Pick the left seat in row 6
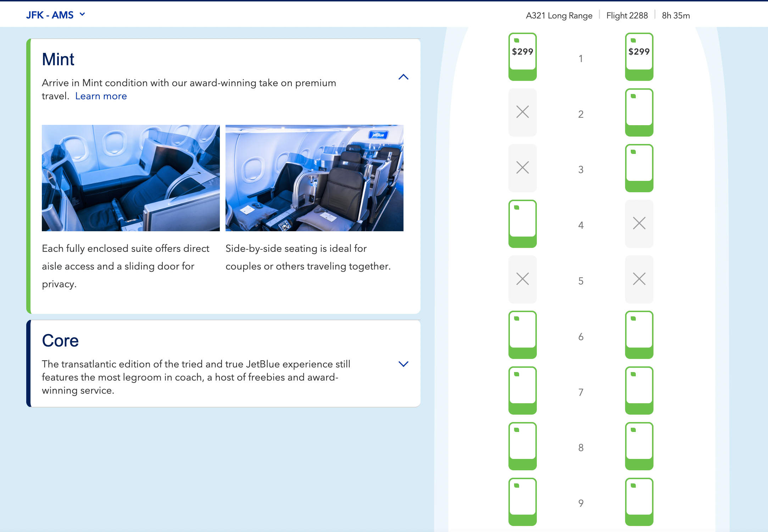768x532 pixels. pos(522,335)
